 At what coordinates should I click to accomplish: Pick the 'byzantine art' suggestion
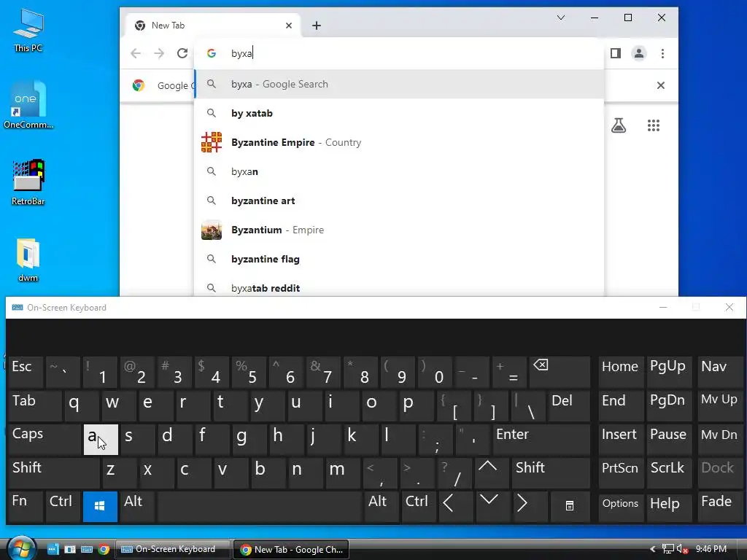point(399,201)
